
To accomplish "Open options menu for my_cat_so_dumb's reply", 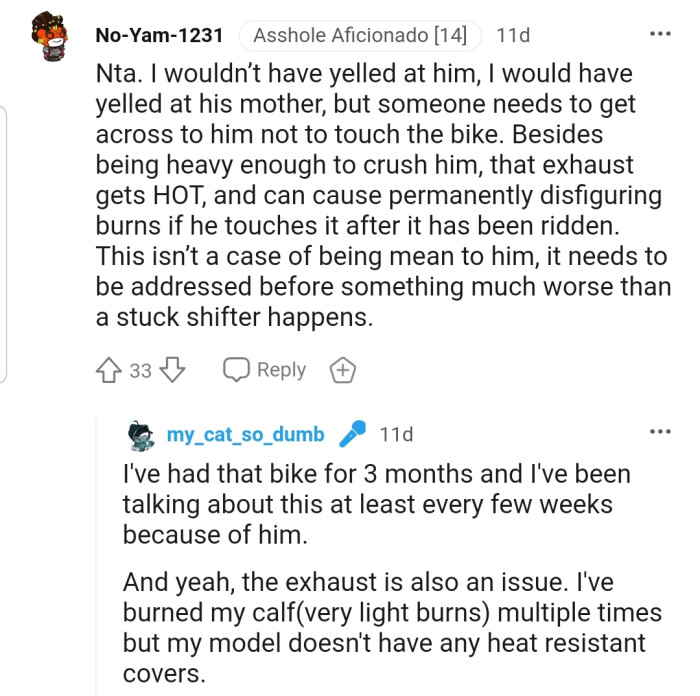I will point(660,432).
